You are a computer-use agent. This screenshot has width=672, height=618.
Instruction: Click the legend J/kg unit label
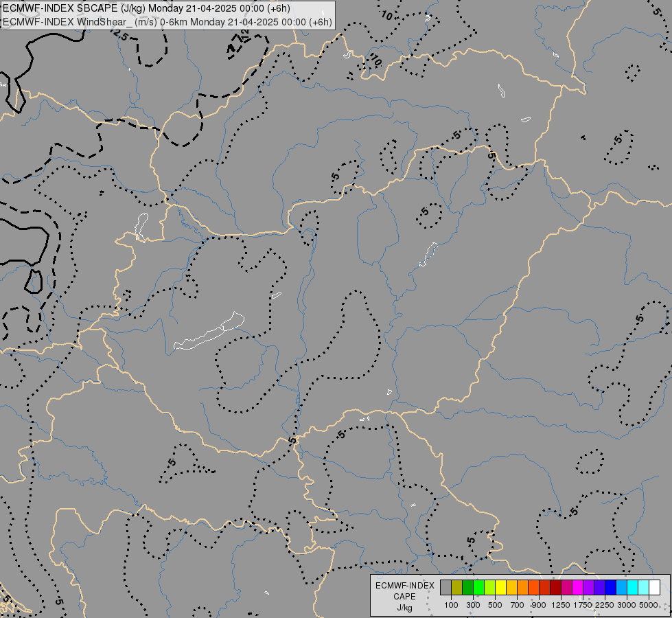tap(405, 608)
